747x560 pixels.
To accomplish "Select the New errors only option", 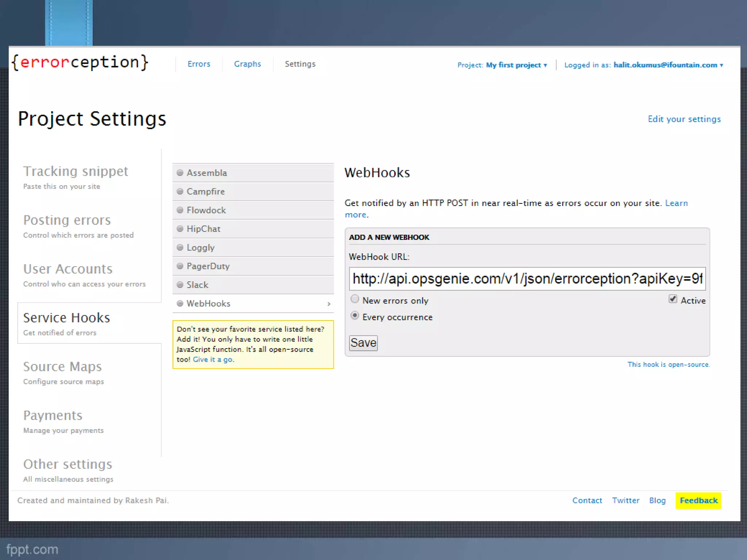I will [x=355, y=299].
